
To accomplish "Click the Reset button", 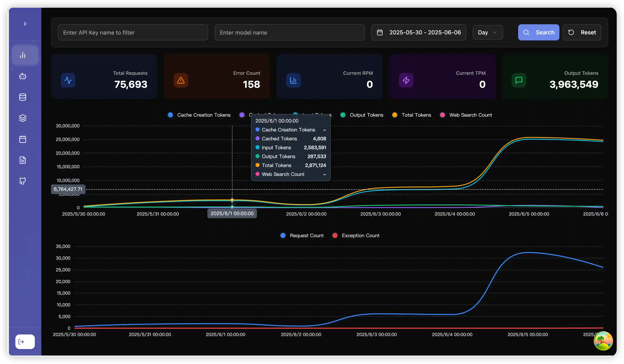I will point(582,32).
